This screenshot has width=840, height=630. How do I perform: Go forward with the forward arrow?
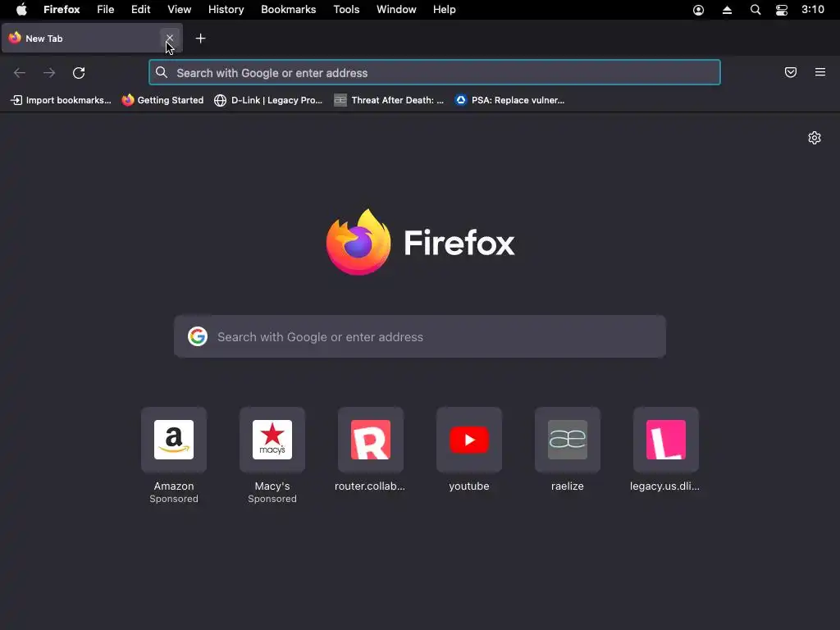click(x=49, y=73)
